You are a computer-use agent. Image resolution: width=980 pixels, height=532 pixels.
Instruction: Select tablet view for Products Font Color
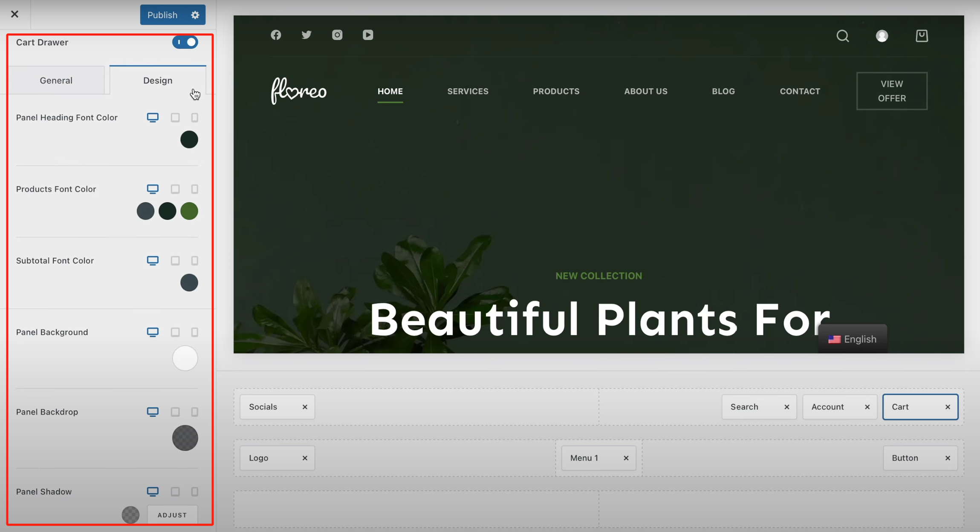coord(175,189)
